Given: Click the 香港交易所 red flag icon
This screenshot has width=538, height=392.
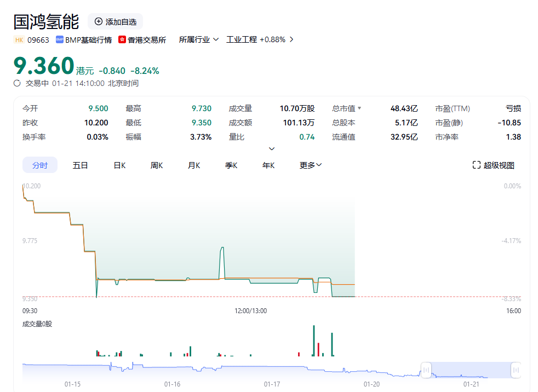Looking at the screenshot, I should (122, 40).
